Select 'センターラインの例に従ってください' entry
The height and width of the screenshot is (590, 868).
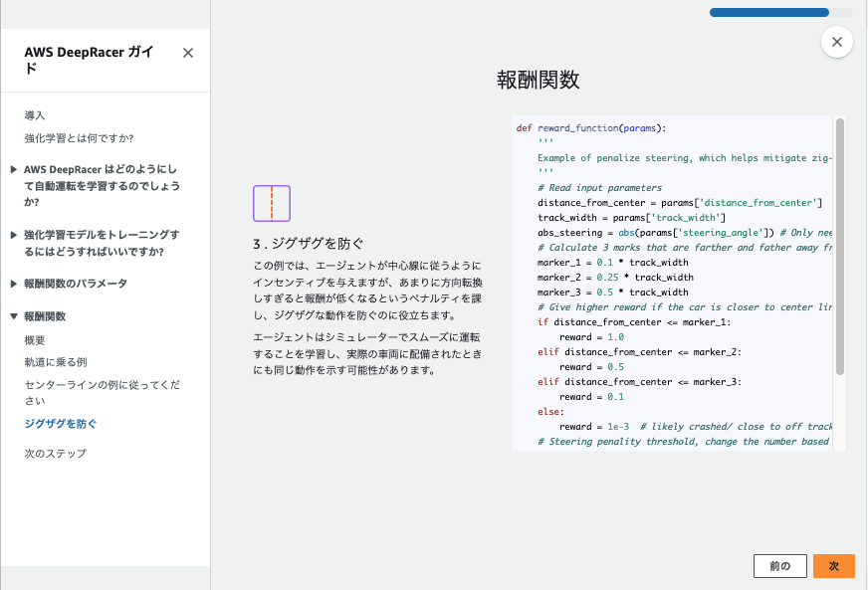click(x=103, y=392)
